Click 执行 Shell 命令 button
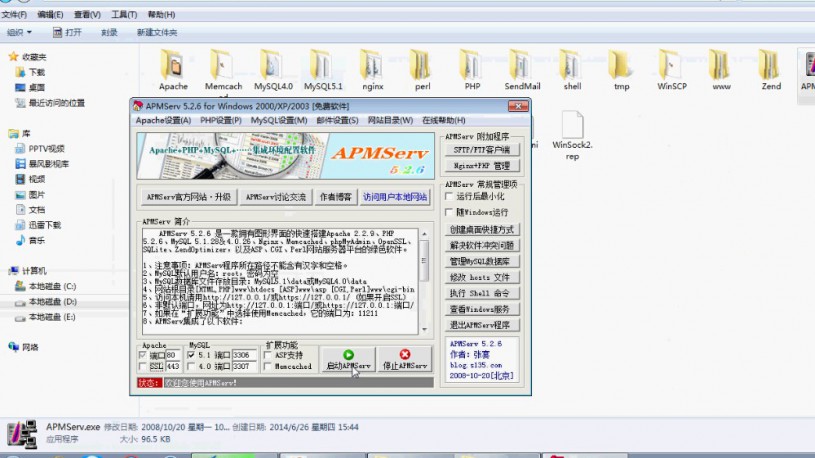Viewport: 815px width, 458px height. (x=482, y=293)
